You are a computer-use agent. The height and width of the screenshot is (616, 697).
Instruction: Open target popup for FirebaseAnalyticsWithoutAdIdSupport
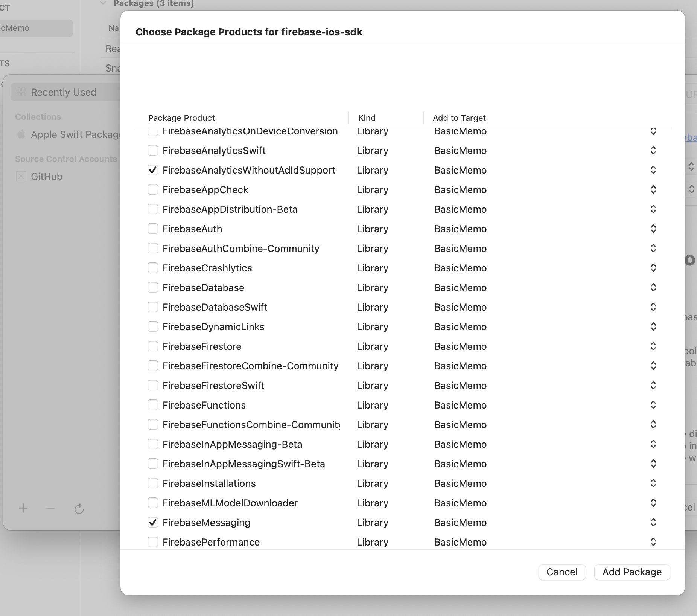(653, 170)
